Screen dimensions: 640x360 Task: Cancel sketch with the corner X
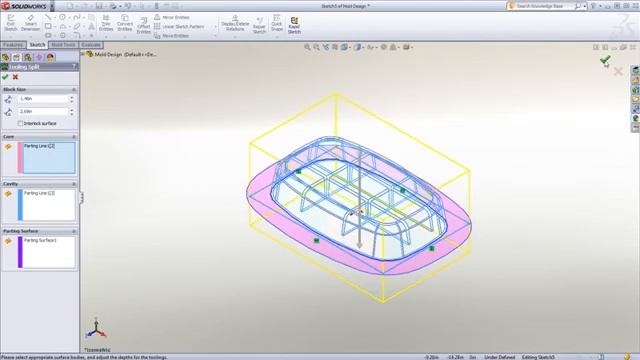coord(618,72)
